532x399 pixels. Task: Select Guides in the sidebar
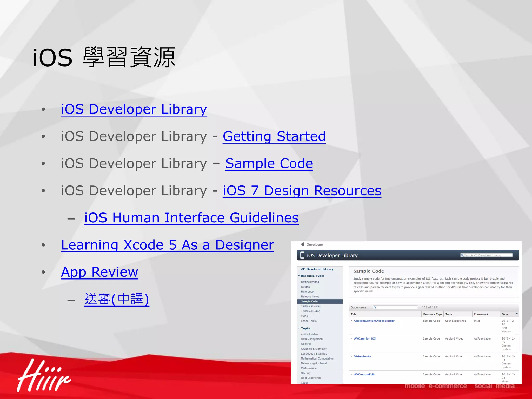click(305, 287)
